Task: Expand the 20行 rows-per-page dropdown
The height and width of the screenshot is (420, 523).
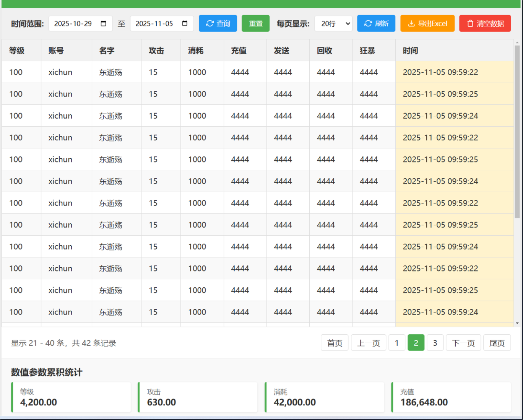Action: (333, 24)
